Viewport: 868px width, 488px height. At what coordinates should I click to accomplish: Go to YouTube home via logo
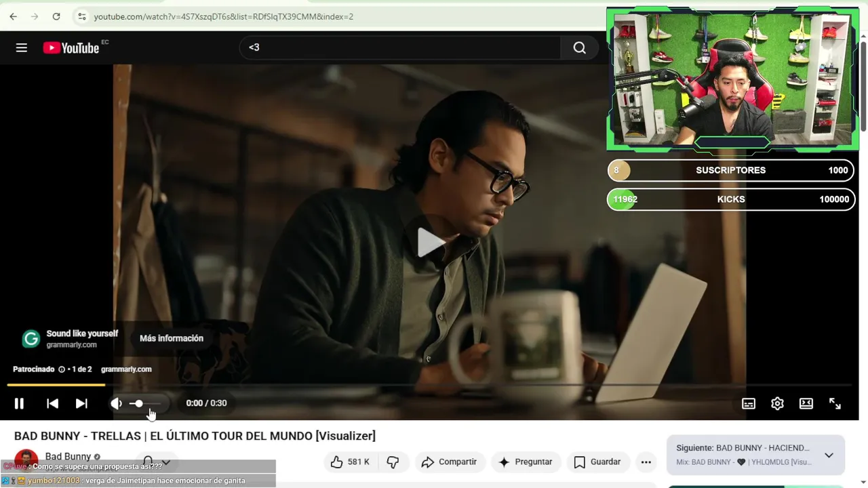click(x=71, y=47)
